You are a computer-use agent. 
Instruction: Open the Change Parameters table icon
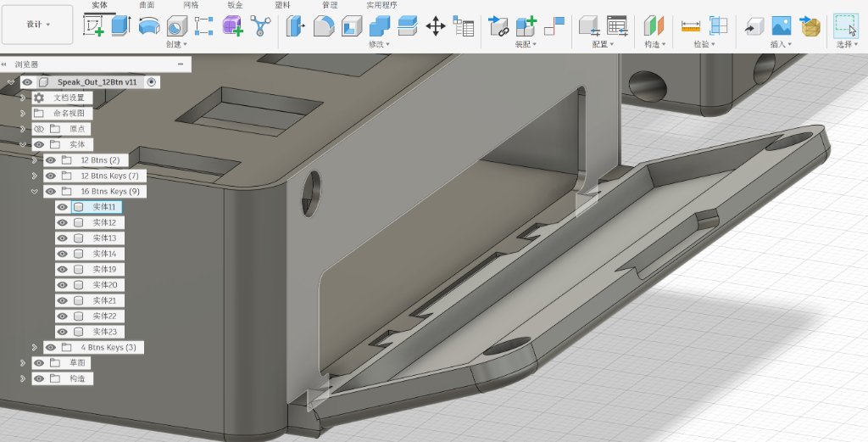(464, 25)
